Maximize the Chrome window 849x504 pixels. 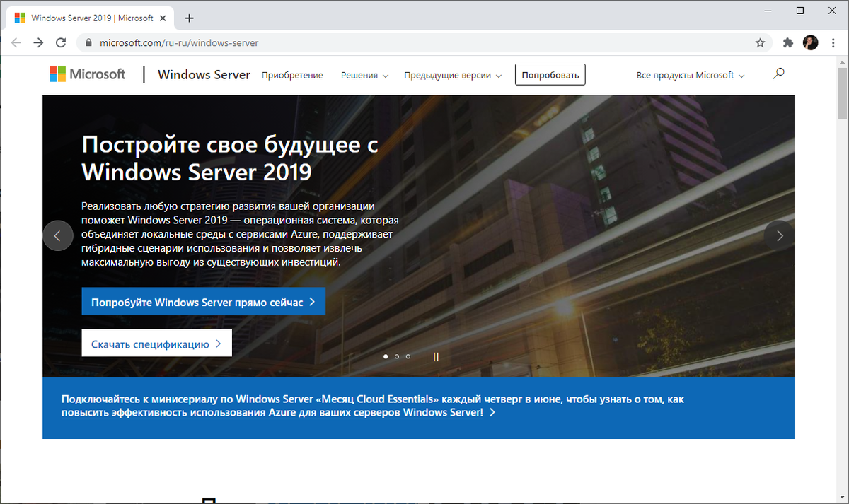click(x=800, y=10)
